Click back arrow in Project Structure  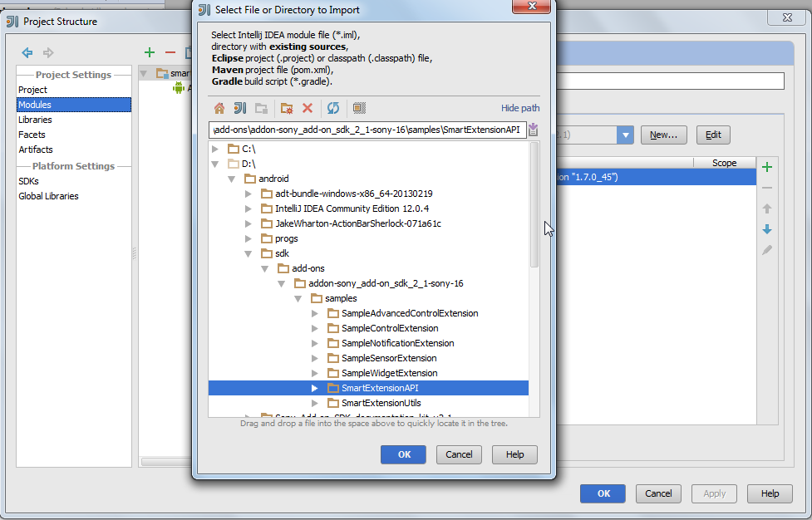[27, 53]
